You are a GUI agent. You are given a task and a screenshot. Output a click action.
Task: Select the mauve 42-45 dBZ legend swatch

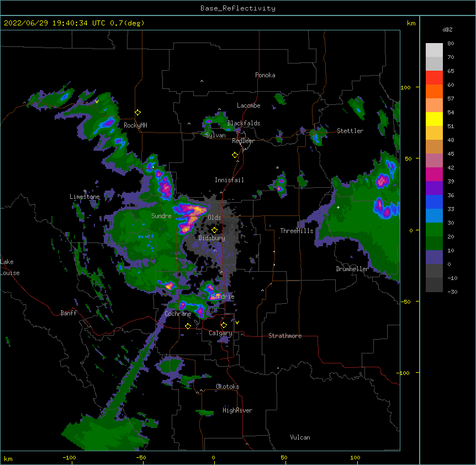tap(434, 161)
